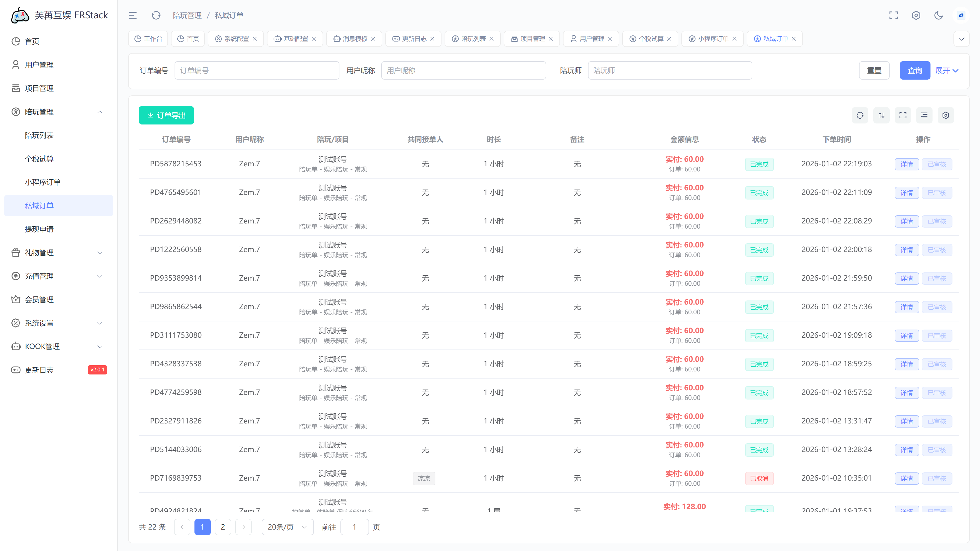Screen dimensions: 980x551
Task: Toggle the sidebar collapse hamburger icon
Action: [132, 15]
